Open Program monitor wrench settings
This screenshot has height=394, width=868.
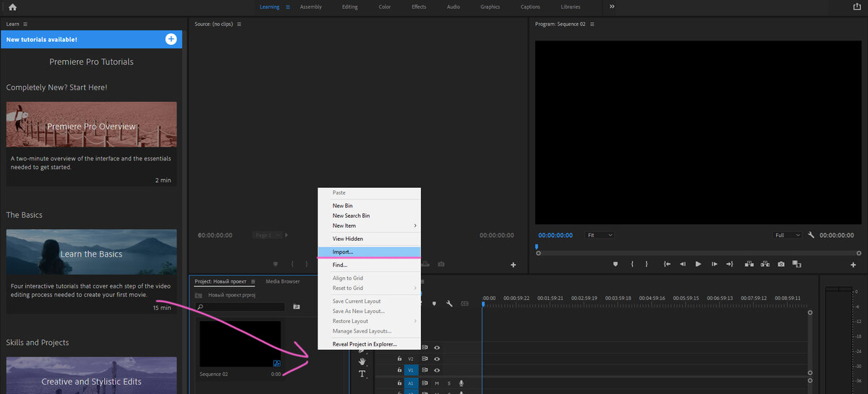[811, 235]
